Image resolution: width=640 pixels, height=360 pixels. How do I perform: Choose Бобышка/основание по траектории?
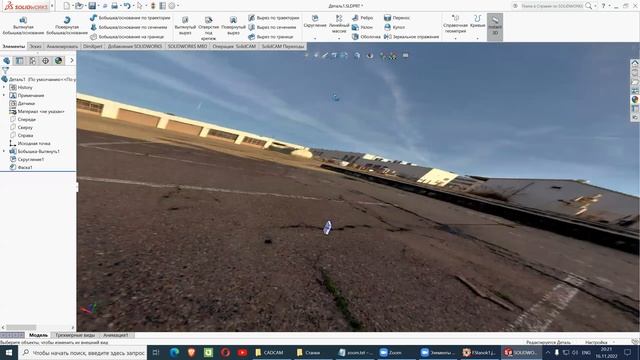[x=130, y=18]
